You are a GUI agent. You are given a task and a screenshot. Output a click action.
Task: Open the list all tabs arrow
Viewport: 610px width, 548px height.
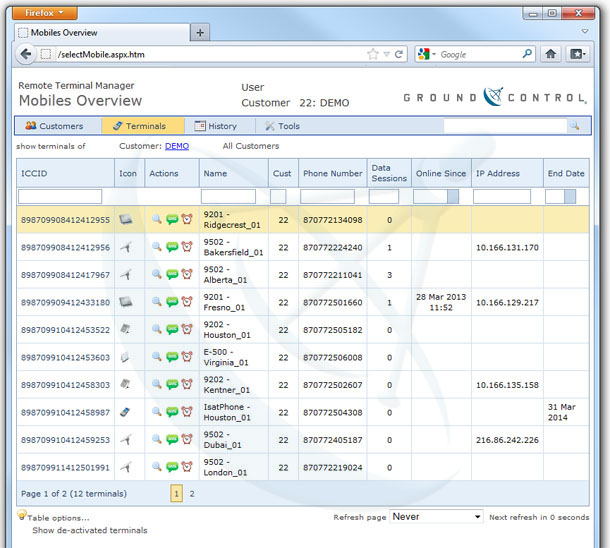point(585,32)
